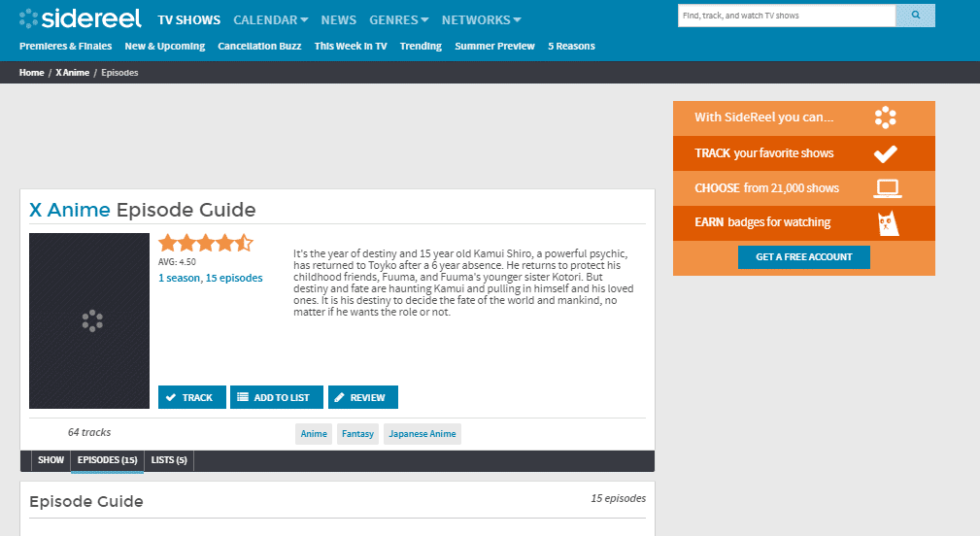Click the 64 tracks text

(x=89, y=432)
